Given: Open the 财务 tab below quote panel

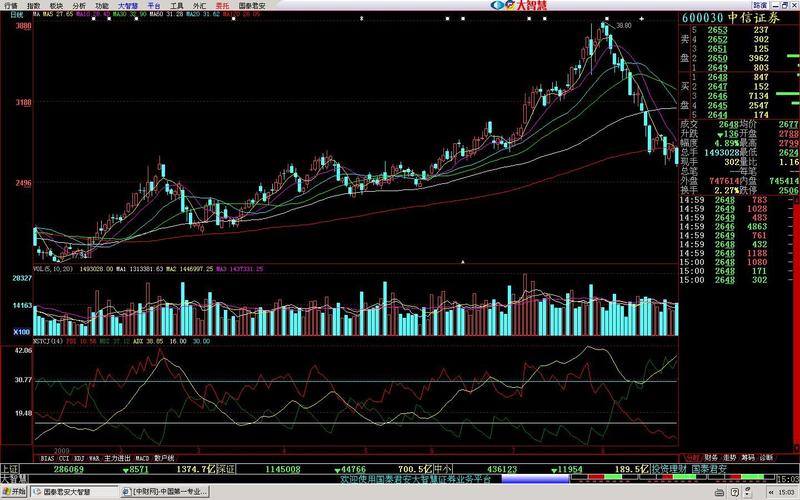Looking at the screenshot, I should click(710, 456).
